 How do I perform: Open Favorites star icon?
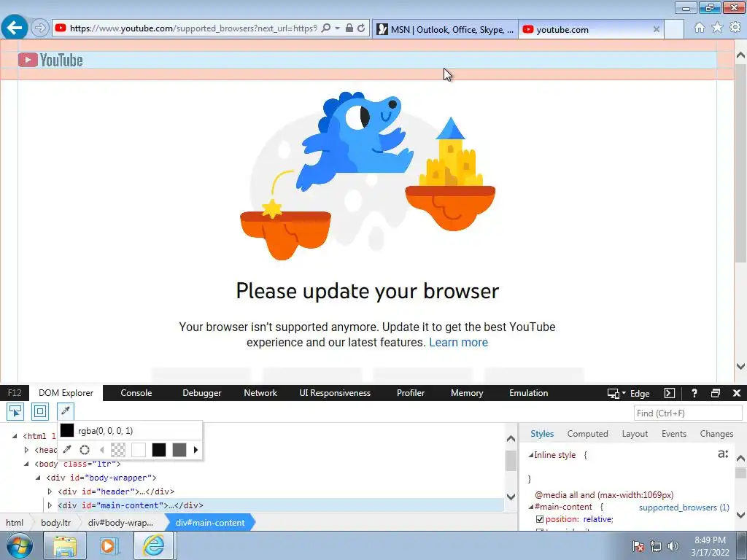point(717,28)
